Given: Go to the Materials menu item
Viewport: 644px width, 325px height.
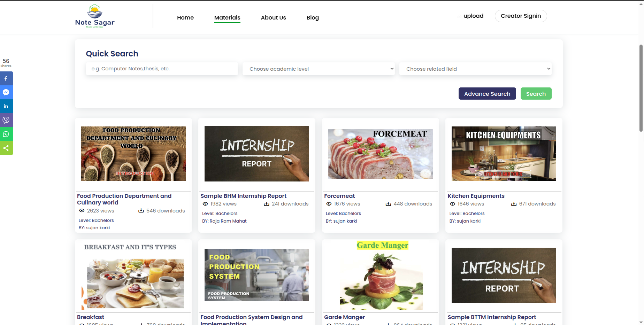Looking at the screenshot, I should [227, 17].
